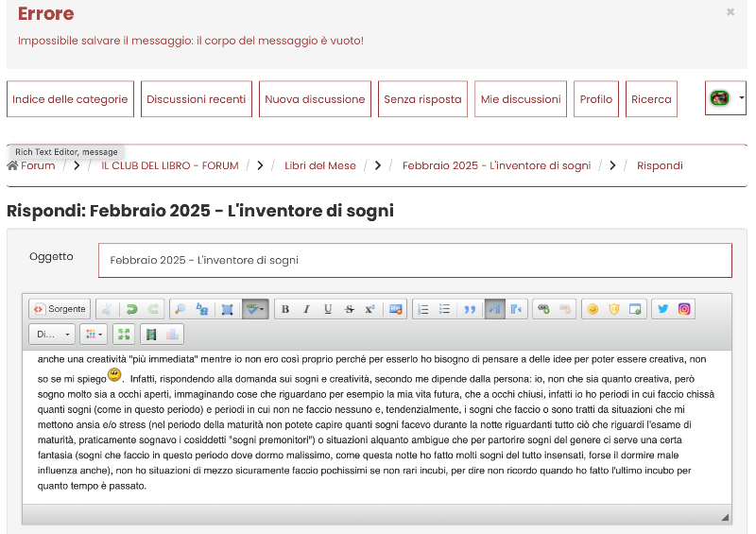Open the insert link tool
Viewport: 756px width, 534px height.
pyautogui.click(x=542, y=309)
